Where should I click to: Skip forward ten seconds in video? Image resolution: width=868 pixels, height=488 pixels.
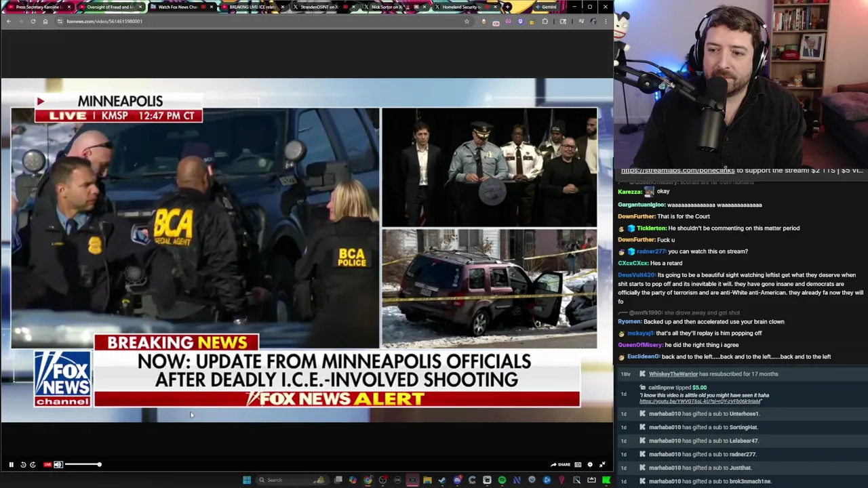[33, 464]
